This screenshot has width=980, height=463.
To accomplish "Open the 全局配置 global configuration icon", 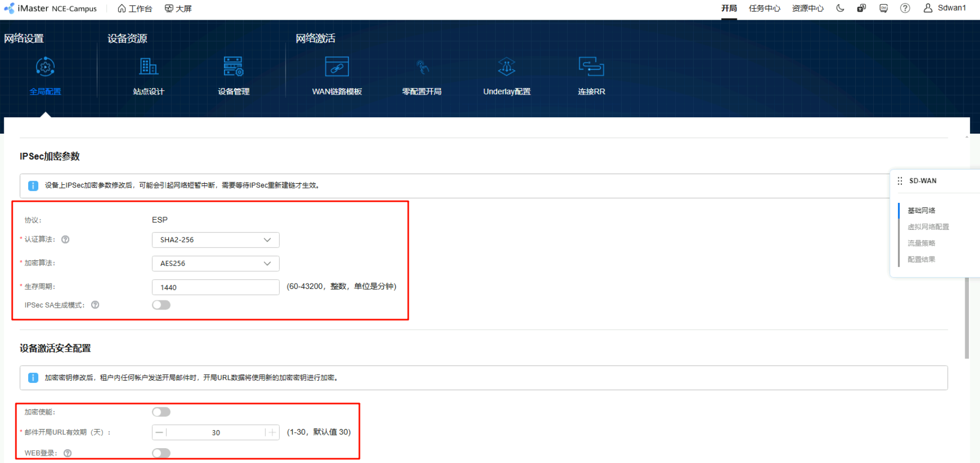I will click(45, 67).
